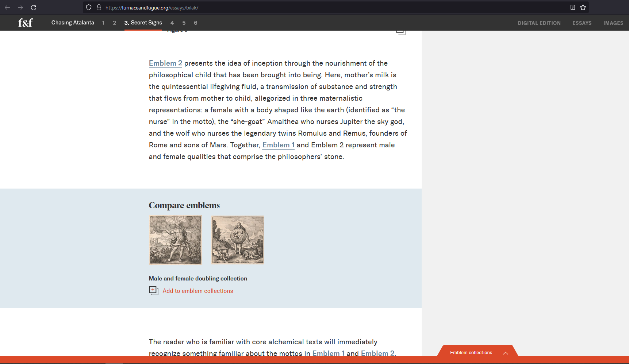This screenshot has height=364, width=629.
Task: Click the Emblem 2 link starting the paragraph
Action: pos(165,63)
